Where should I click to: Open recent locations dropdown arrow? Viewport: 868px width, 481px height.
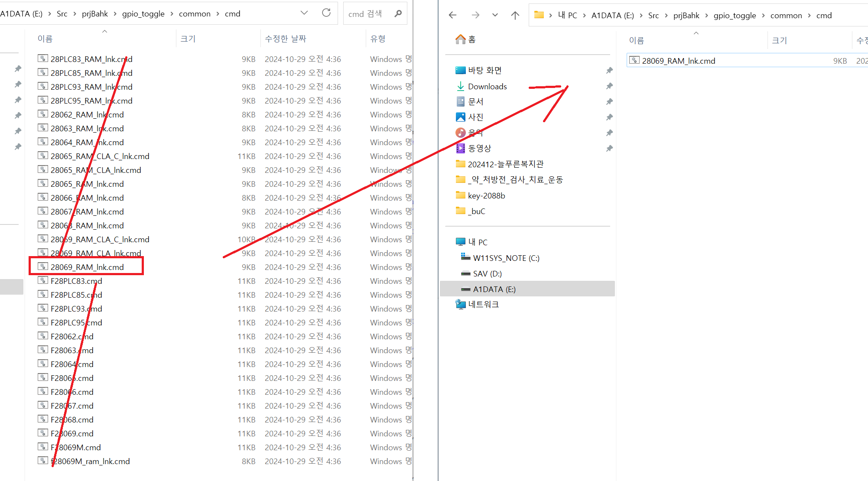pyautogui.click(x=495, y=15)
